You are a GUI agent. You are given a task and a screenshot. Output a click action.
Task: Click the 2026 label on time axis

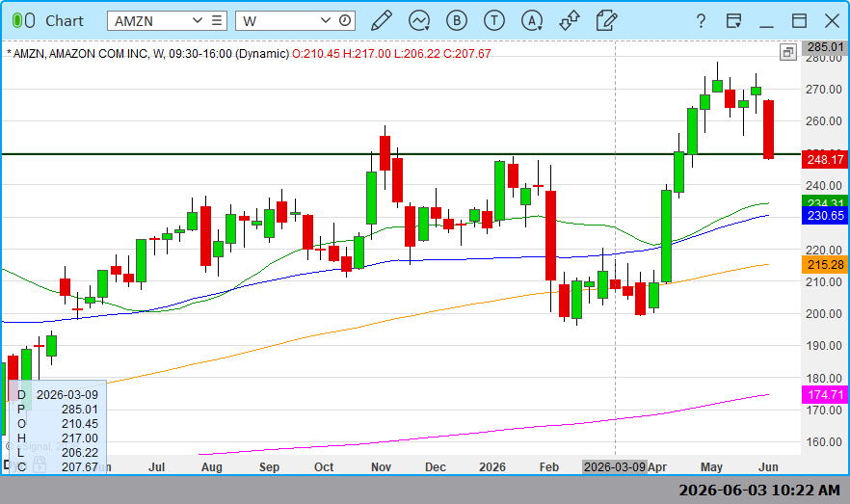point(492,466)
